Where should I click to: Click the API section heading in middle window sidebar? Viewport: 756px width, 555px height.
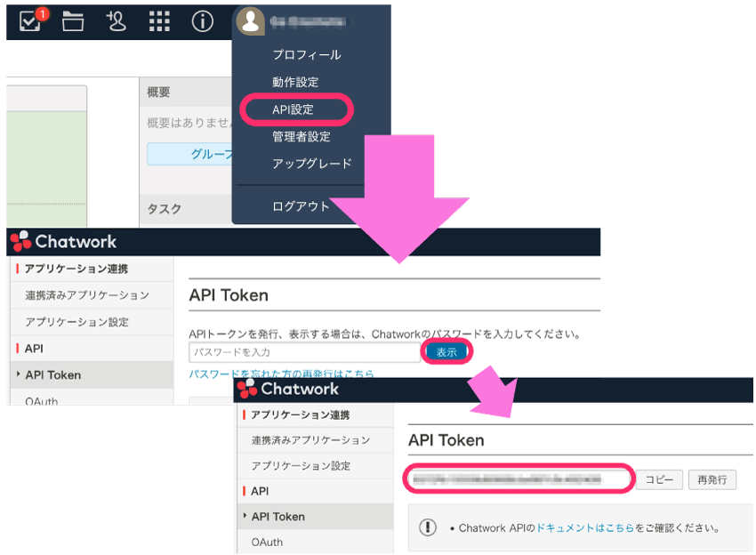pos(34,348)
